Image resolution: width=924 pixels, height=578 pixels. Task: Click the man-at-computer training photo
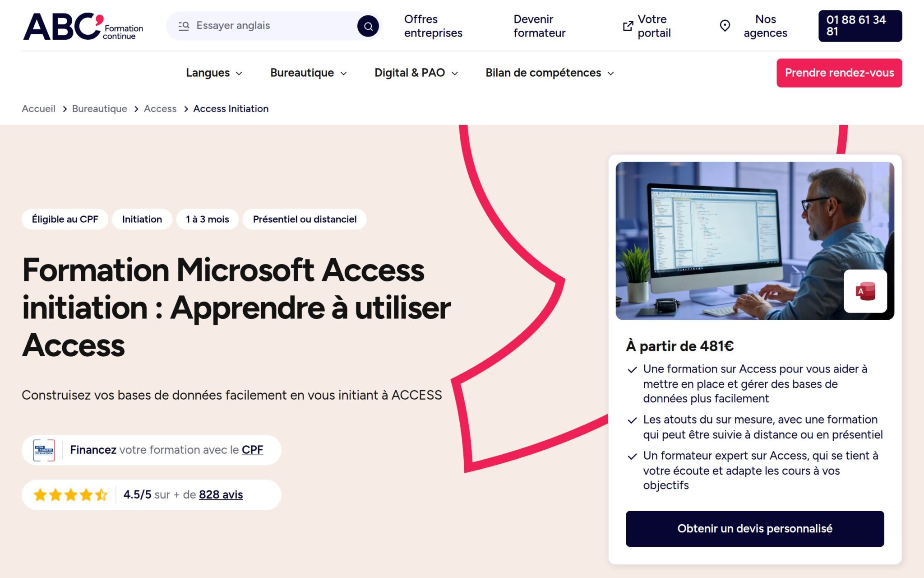(755, 241)
